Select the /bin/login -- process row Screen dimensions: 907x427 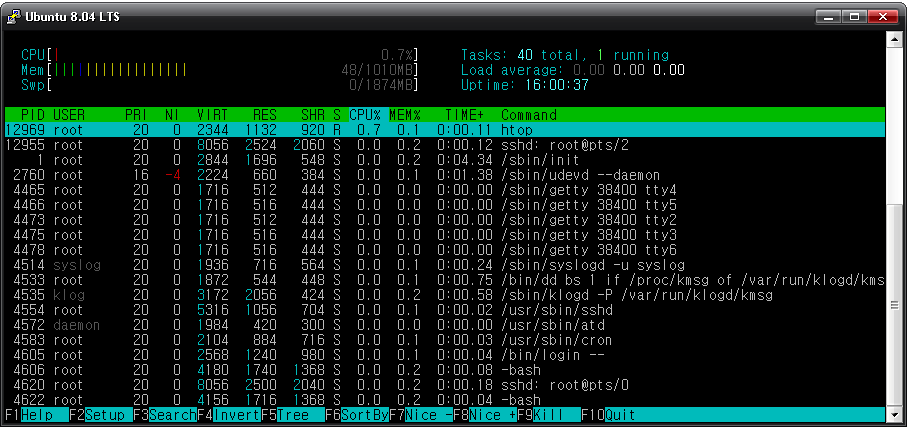(445, 355)
